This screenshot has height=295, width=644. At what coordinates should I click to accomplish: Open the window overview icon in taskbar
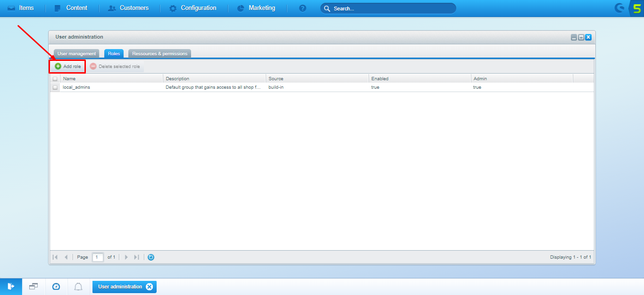point(33,287)
